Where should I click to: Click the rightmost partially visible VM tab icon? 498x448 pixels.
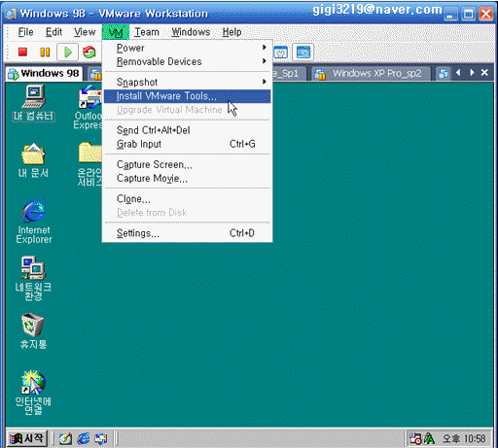(x=443, y=74)
